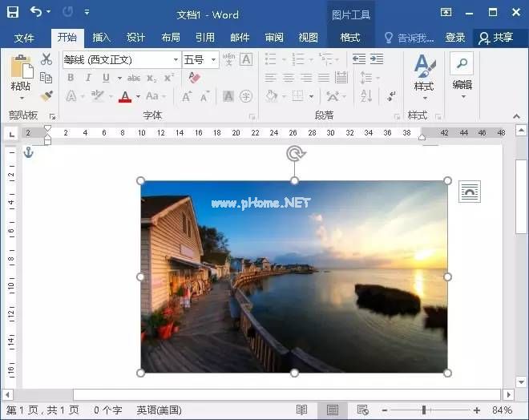Open the font size dropdown (五号)

click(x=213, y=59)
